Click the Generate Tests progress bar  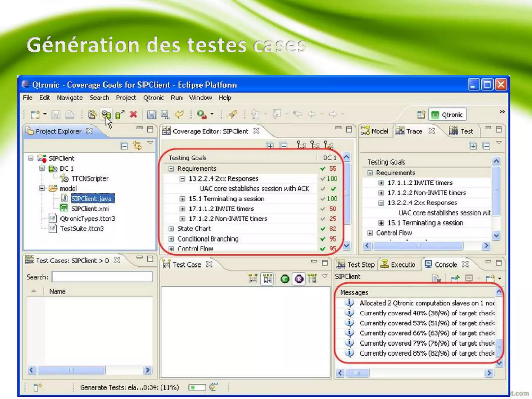pyautogui.click(x=197, y=388)
